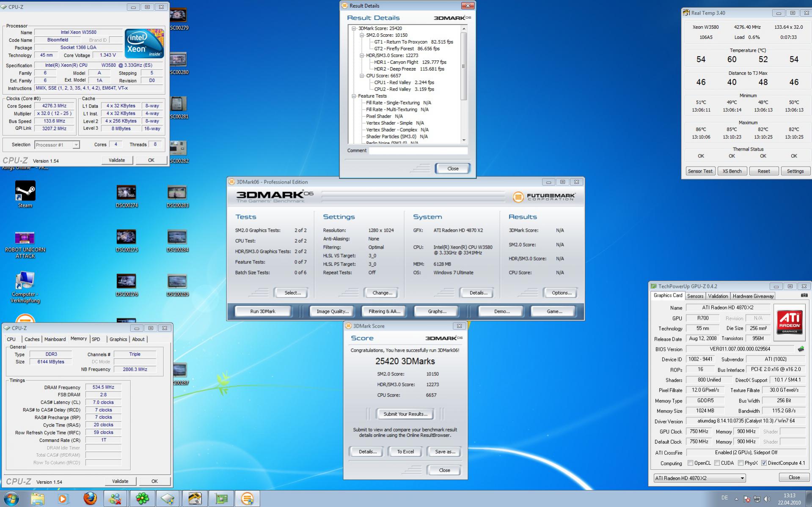Toggle the CUDA checkbox
812x507 pixels.
(717, 463)
